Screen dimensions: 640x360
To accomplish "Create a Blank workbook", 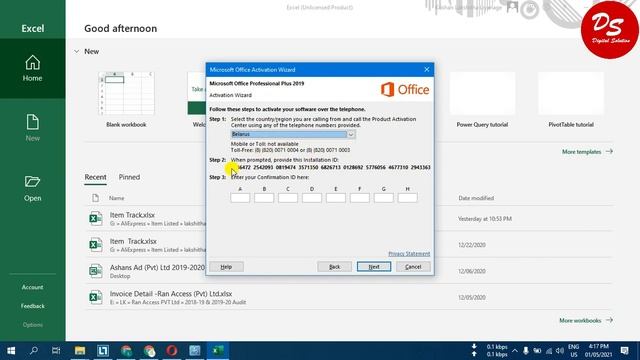I will (x=126, y=100).
